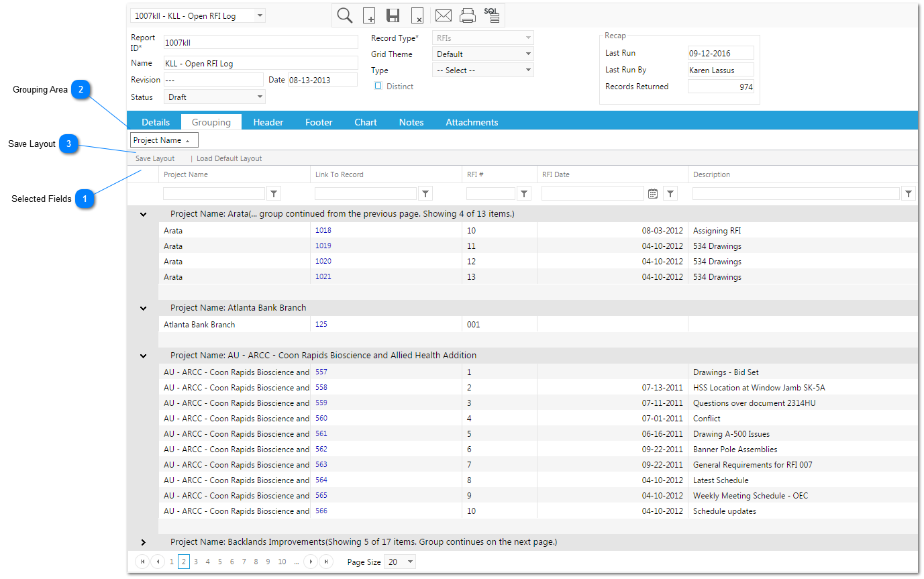Switch to the Grouping tab
The image size is (924, 579).
click(211, 122)
